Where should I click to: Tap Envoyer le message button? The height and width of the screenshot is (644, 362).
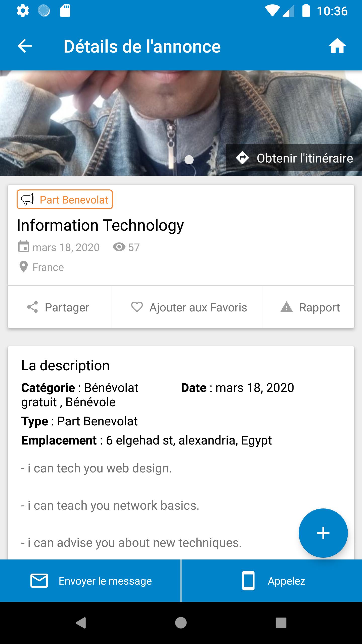point(90,581)
